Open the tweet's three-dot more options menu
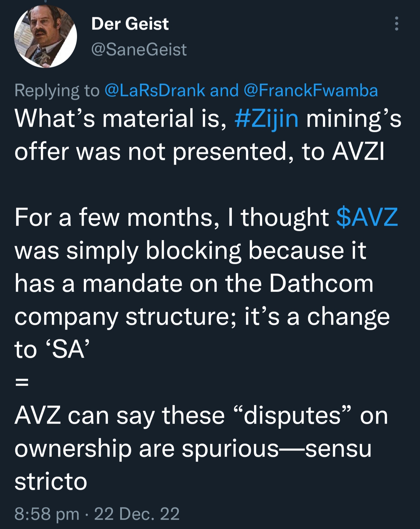The height and width of the screenshot is (529, 420). tap(396, 24)
